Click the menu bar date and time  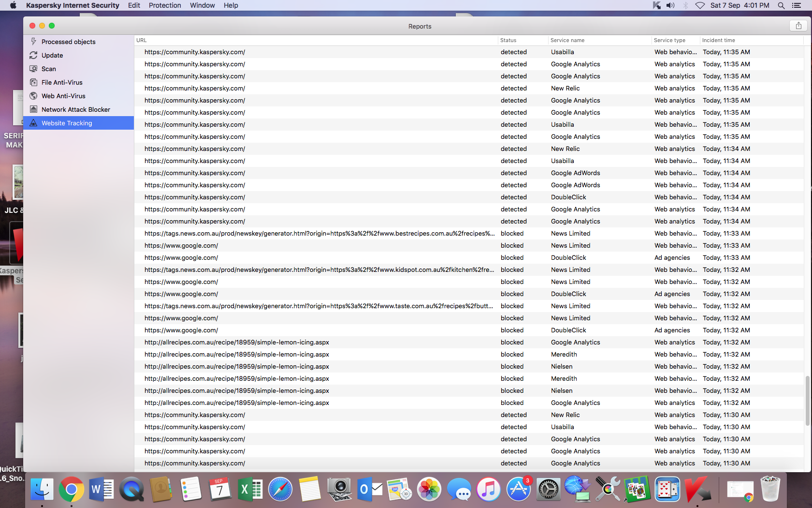click(739, 5)
